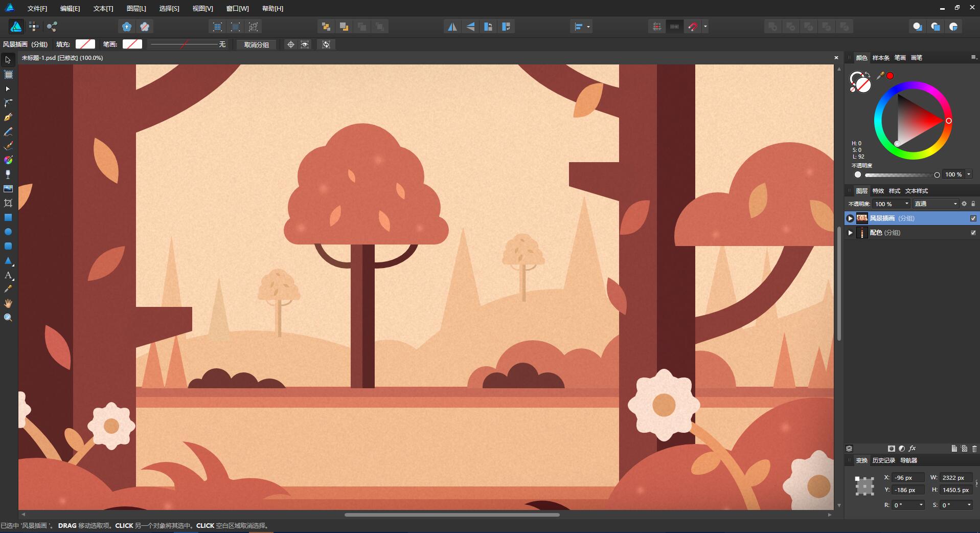Open the 填充 fill color swatch
This screenshot has height=533, width=980.
(x=85, y=45)
